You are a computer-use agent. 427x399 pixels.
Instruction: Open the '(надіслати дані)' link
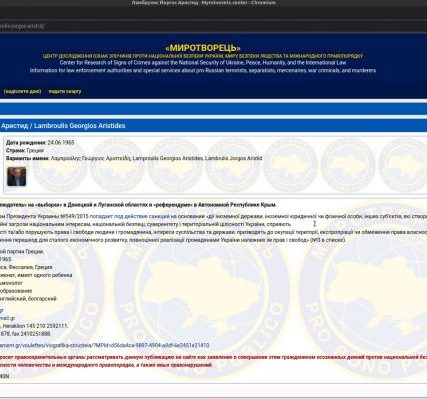(x=22, y=91)
